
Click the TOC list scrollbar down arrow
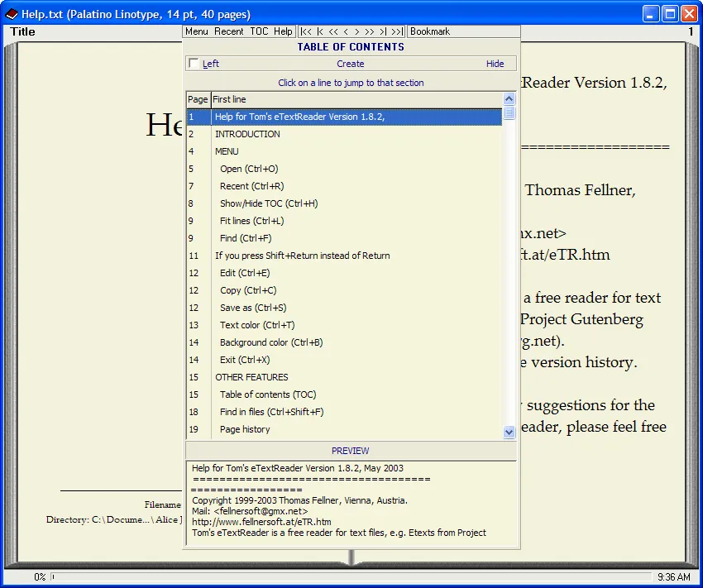pyautogui.click(x=509, y=431)
